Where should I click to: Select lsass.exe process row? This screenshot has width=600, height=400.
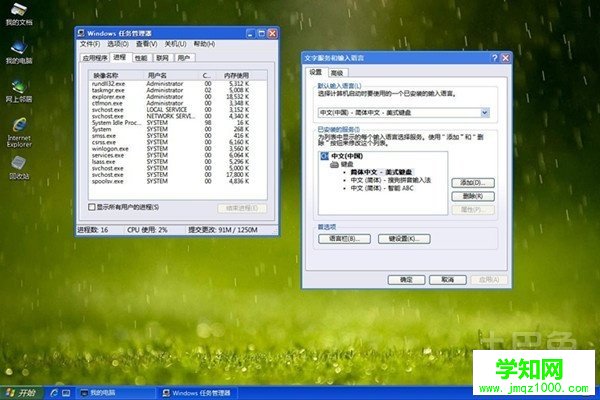170,162
